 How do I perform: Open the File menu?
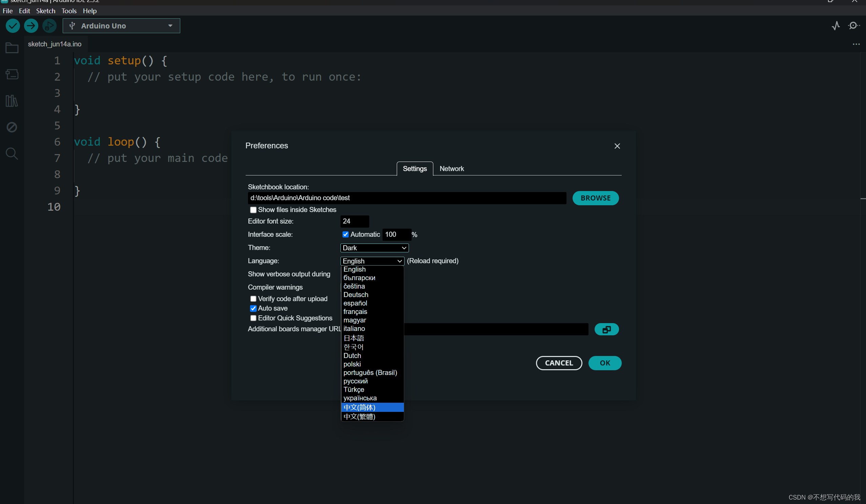(x=7, y=11)
